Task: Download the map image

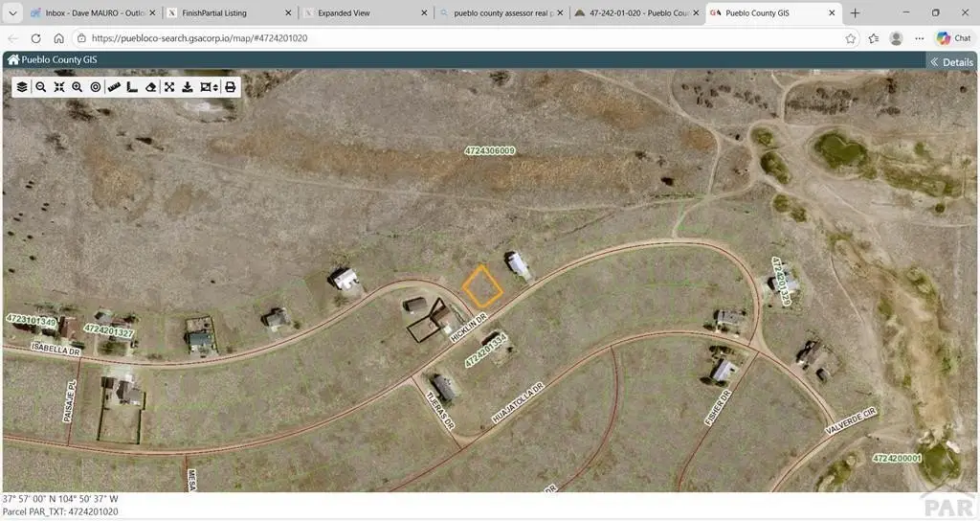Action: point(188,87)
